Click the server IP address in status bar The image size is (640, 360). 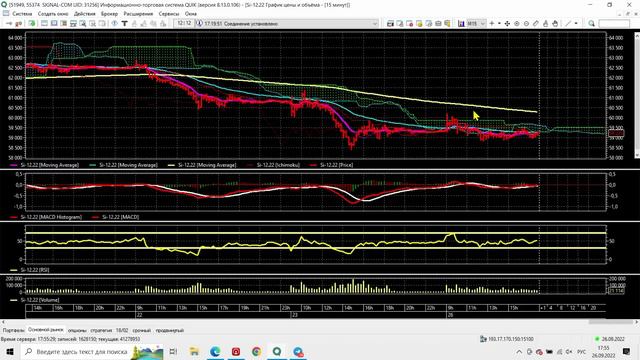(511, 339)
